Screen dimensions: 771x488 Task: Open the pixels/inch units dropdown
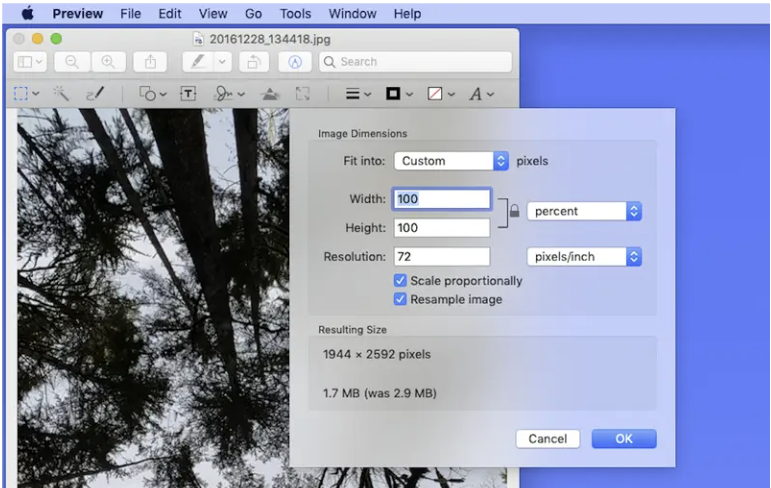tap(584, 256)
